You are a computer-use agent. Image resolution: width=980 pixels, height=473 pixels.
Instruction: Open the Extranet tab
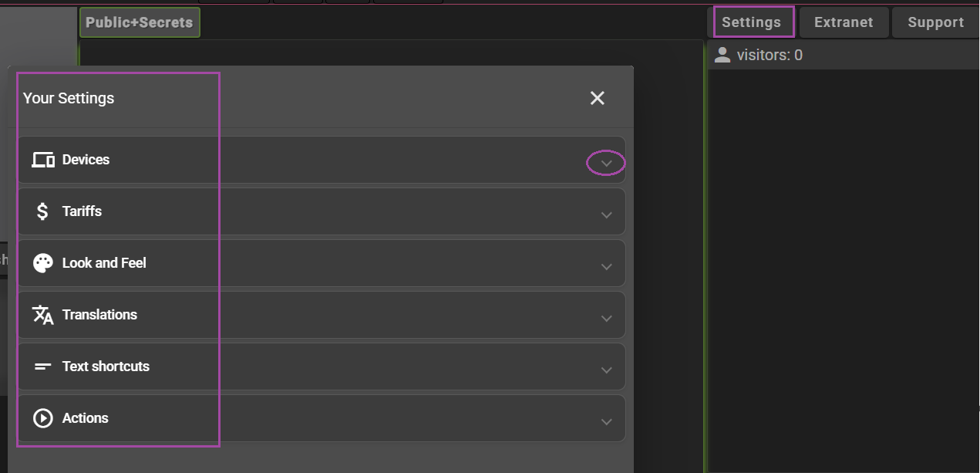pyautogui.click(x=844, y=22)
